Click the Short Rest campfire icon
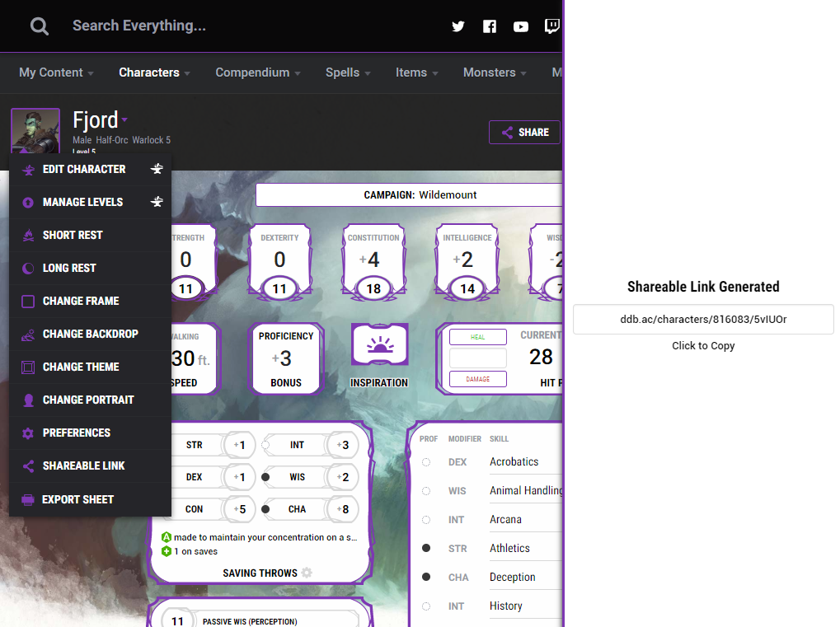The width and height of the screenshot is (840, 627). click(28, 235)
